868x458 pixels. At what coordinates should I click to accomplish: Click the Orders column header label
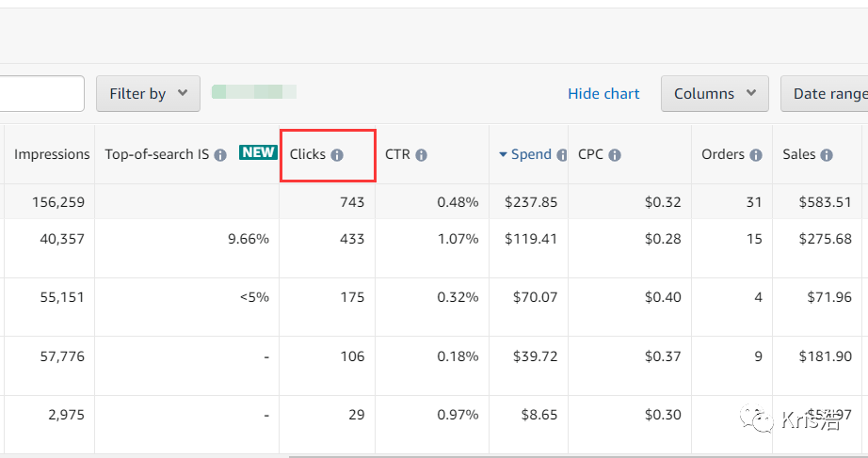click(x=723, y=154)
